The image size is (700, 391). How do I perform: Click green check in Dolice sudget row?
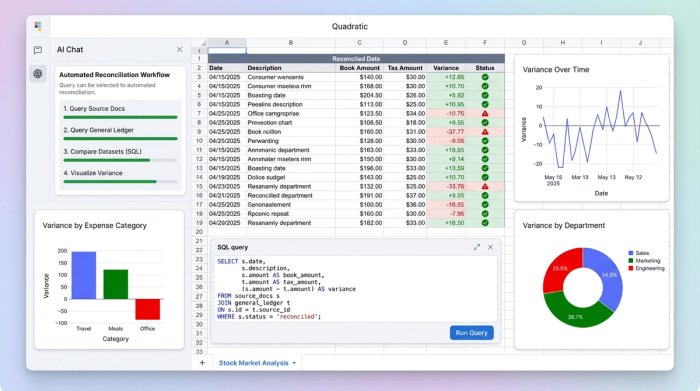485,177
